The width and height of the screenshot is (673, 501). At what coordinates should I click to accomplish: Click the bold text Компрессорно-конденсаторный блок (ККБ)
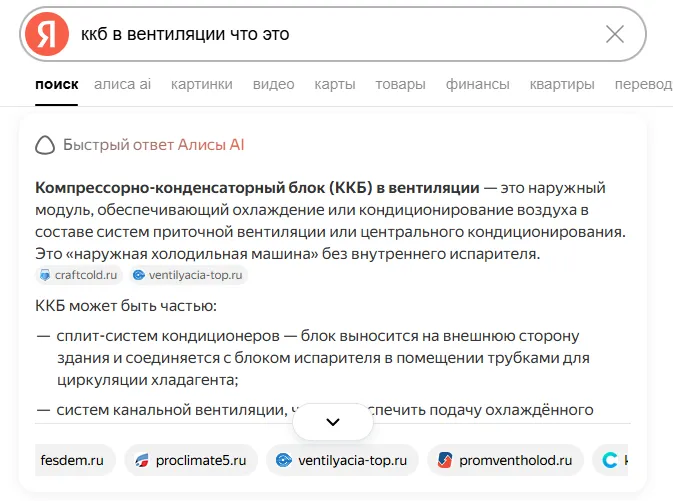pyautogui.click(x=204, y=188)
